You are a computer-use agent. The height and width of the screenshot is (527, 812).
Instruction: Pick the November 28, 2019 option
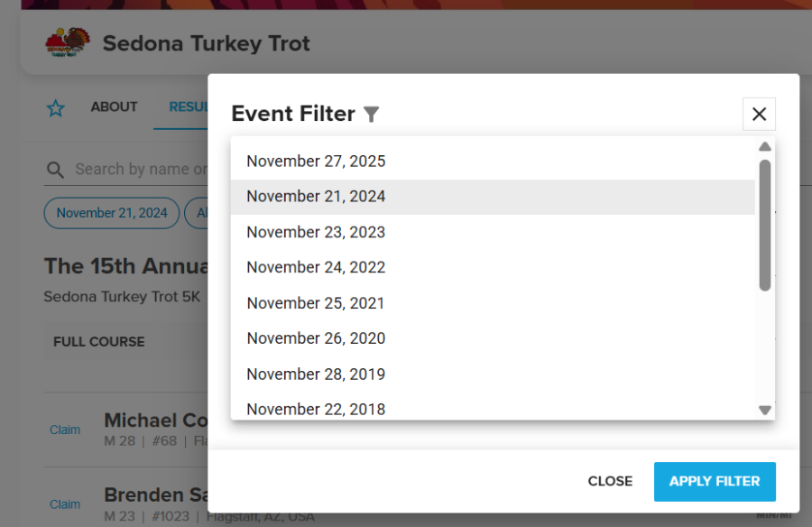pos(316,374)
